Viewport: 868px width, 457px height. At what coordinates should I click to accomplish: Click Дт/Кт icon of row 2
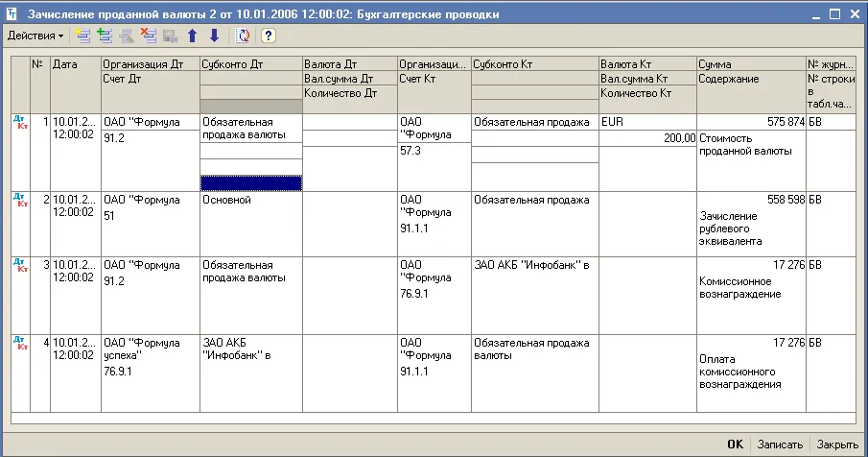coord(20,200)
